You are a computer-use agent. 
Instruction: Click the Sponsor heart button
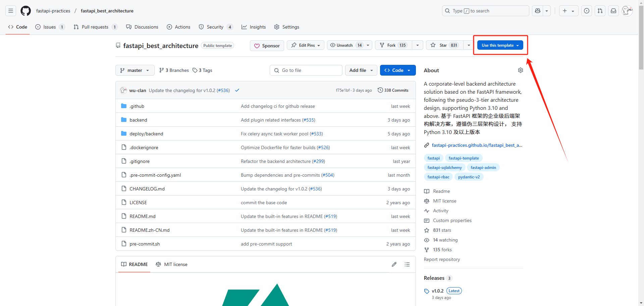click(267, 46)
